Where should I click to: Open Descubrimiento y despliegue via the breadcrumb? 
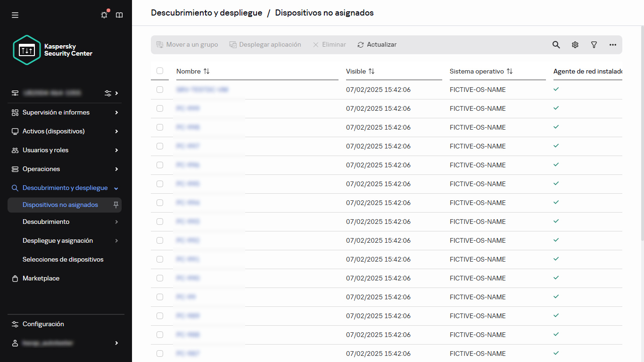coord(206,13)
